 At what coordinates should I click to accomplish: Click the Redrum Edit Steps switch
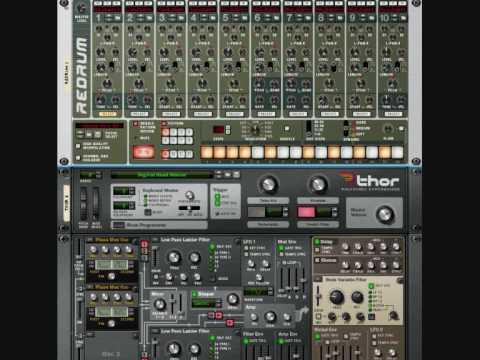[309, 127]
